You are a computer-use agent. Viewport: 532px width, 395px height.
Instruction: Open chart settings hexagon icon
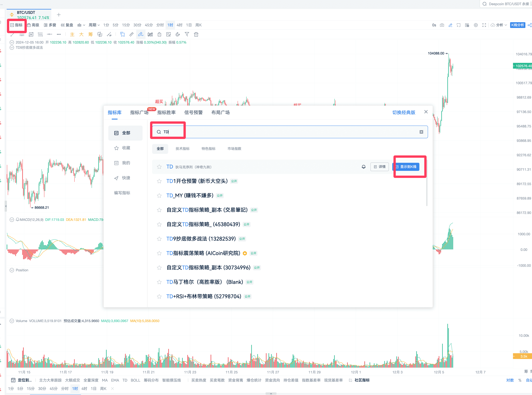476,25
